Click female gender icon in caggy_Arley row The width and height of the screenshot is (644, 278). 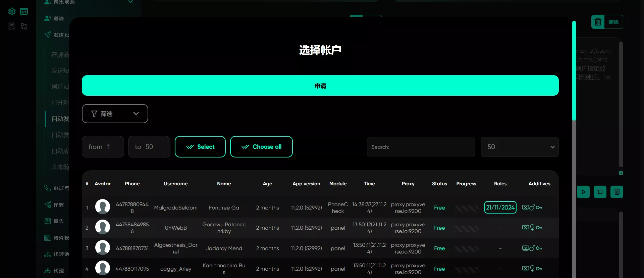point(532,269)
